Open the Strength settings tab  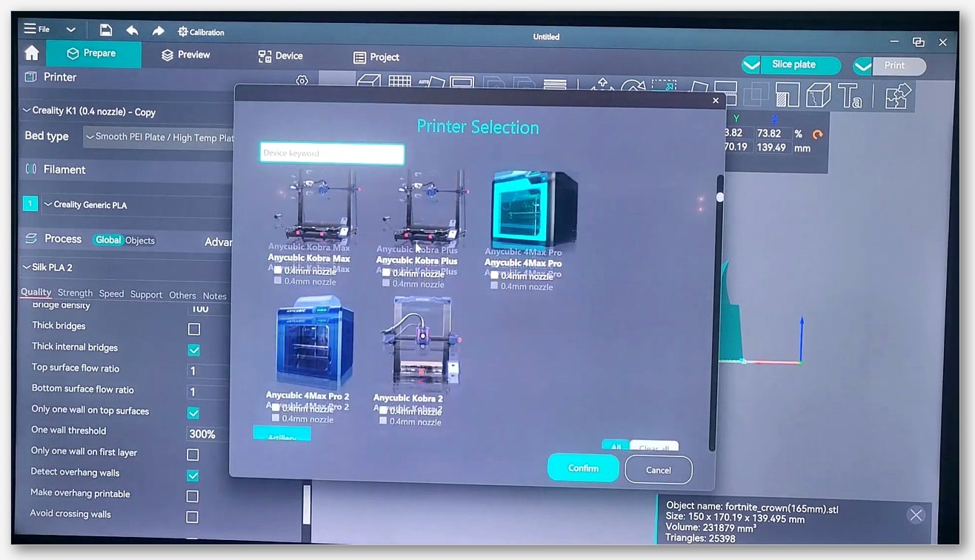(75, 293)
